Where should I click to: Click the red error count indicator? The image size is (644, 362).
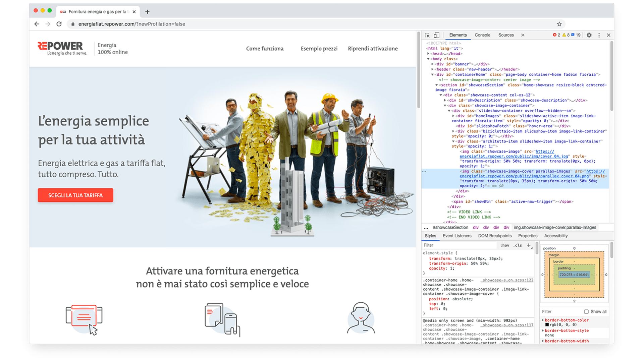[556, 35]
